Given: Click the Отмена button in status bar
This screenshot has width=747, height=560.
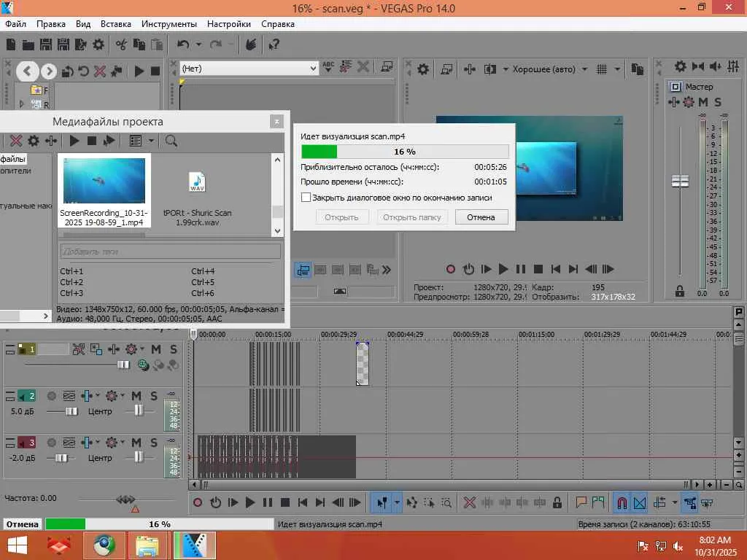Looking at the screenshot, I should point(23,524).
